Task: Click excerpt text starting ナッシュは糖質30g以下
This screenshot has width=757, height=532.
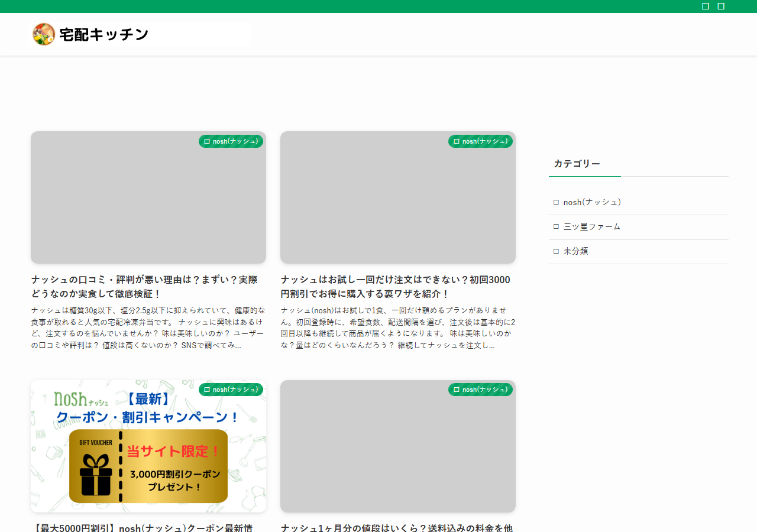Action: click(148, 327)
